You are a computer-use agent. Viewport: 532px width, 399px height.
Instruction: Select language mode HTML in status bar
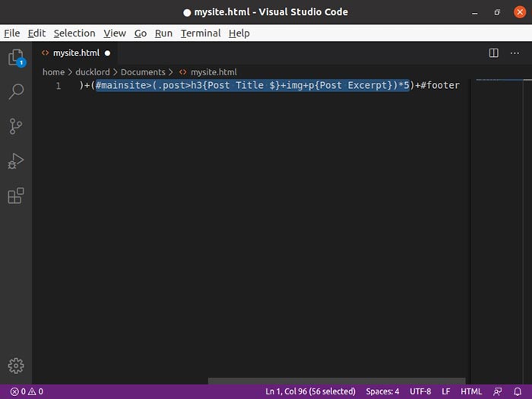(x=471, y=391)
